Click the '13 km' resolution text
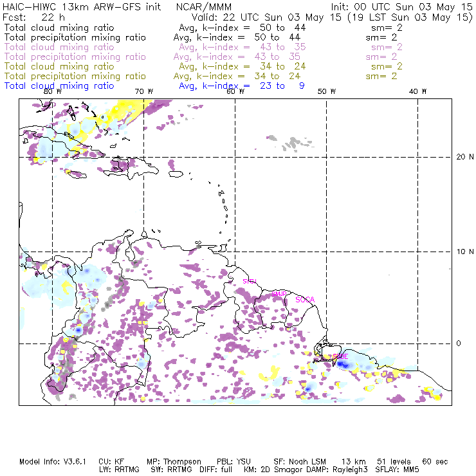The width and height of the screenshot is (476, 476). [354, 462]
